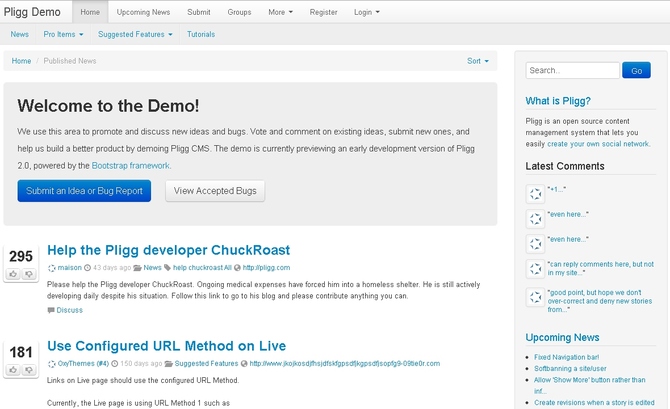The height and width of the screenshot is (409, 670).
Task: View OxyThemes (#4) user profile
Action: click(x=83, y=364)
